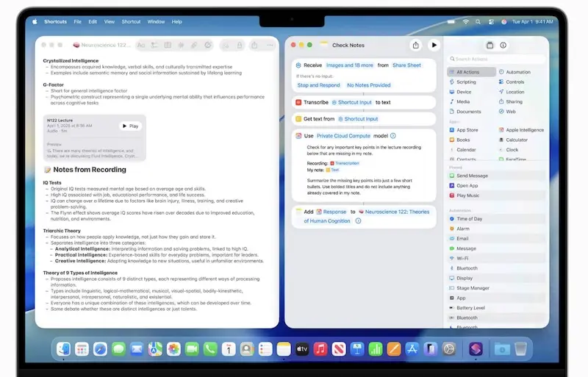
Task: Click the Shortcuts app icon in the Dock
Action: click(476, 349)
